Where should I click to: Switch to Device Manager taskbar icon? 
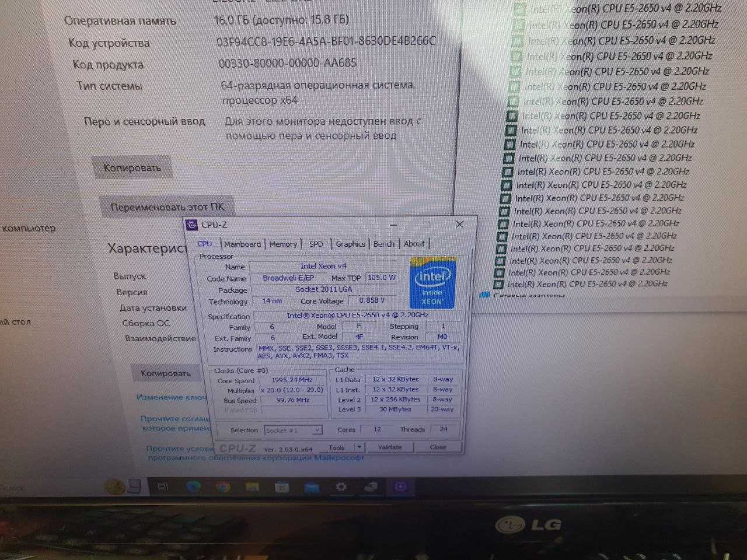tap(370, 486)
